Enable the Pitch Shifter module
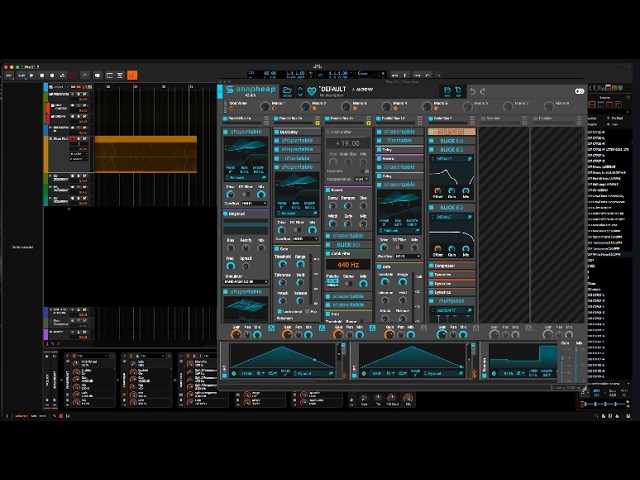 click(x=328, y=132)
